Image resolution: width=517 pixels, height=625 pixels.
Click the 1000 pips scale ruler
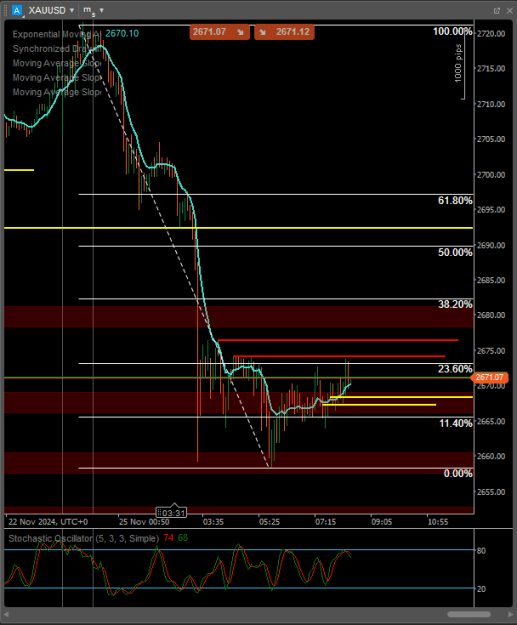[x=460, y=64]
